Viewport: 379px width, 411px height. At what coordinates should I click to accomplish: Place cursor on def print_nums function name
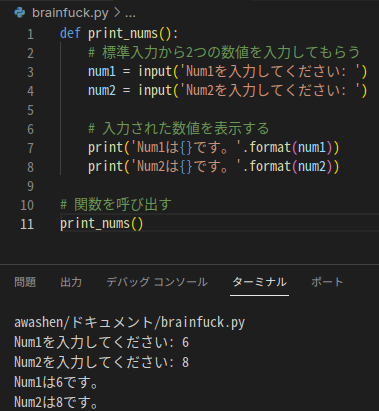[x=123, y=34]
